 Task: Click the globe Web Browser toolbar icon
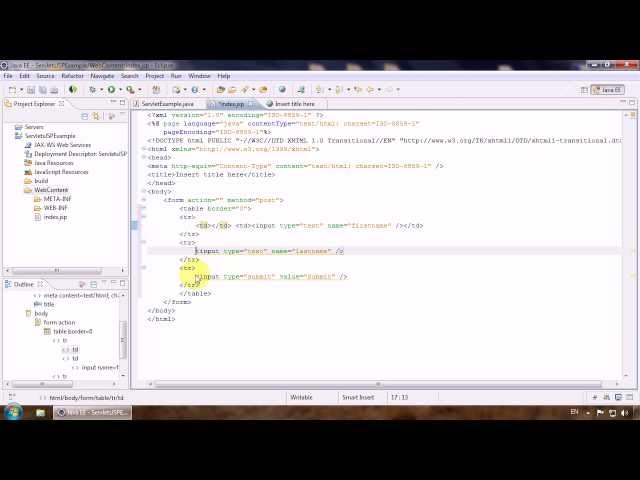point(282,90)
